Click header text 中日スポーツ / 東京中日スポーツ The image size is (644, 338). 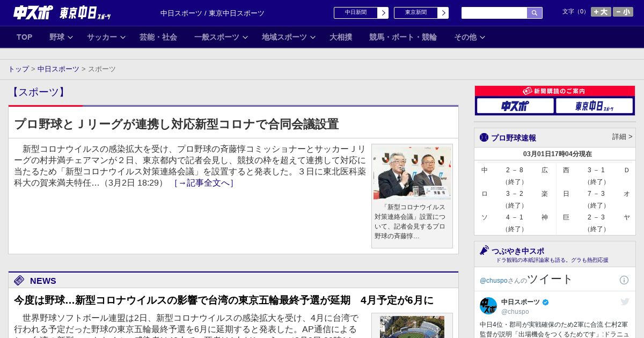213,13
